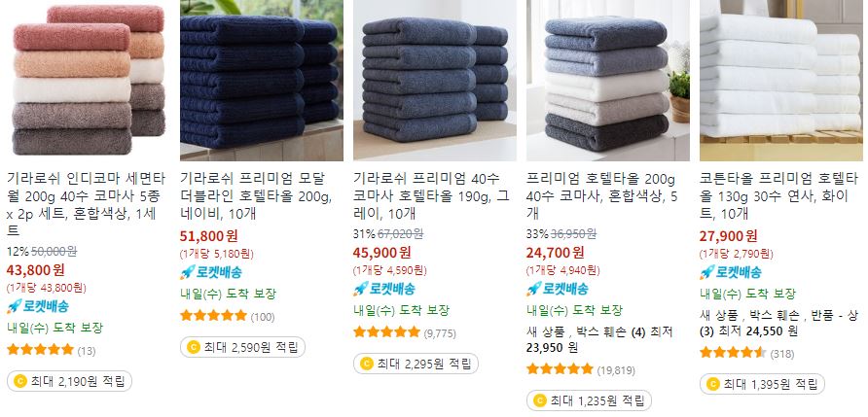
Task: Open the mixed-color towel stack product image
Action: click(90, 81)
